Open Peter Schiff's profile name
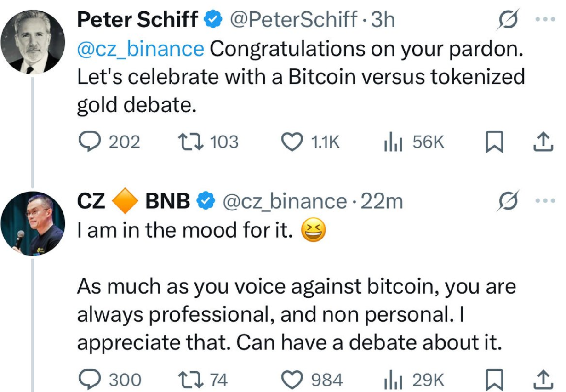 [x=135, y=19]
